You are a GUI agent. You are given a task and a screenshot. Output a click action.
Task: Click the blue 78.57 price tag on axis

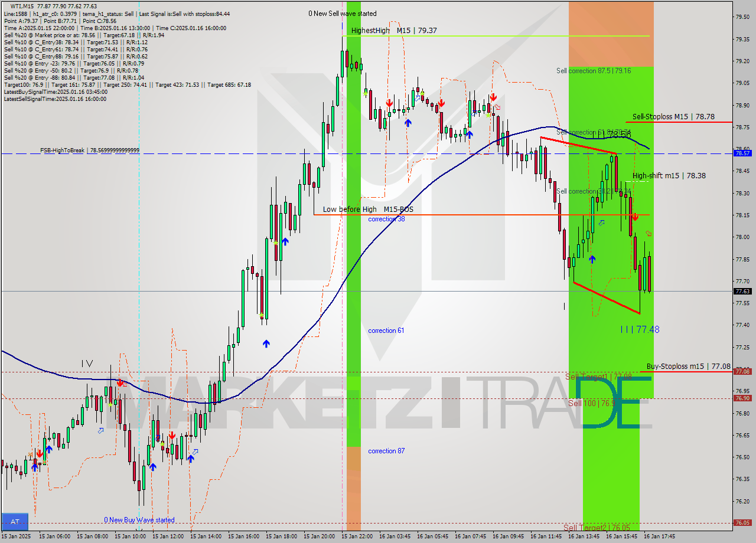coord(742,153)
